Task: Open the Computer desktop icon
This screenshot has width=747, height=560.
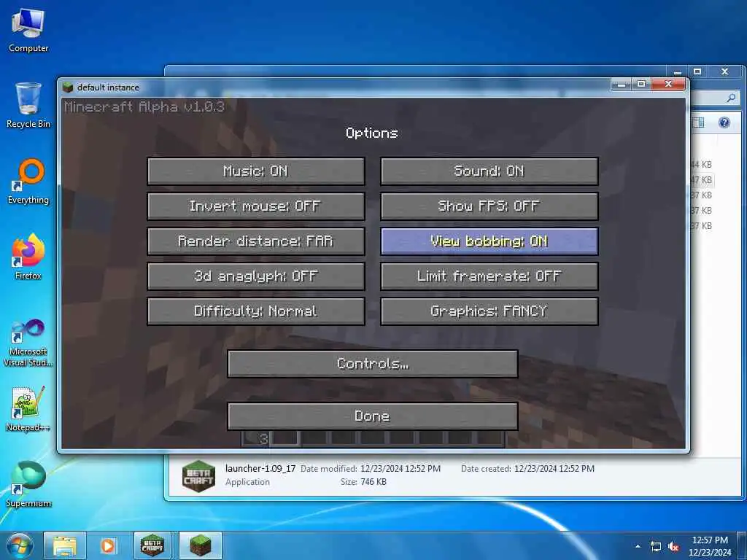Action: pos(28,30)
